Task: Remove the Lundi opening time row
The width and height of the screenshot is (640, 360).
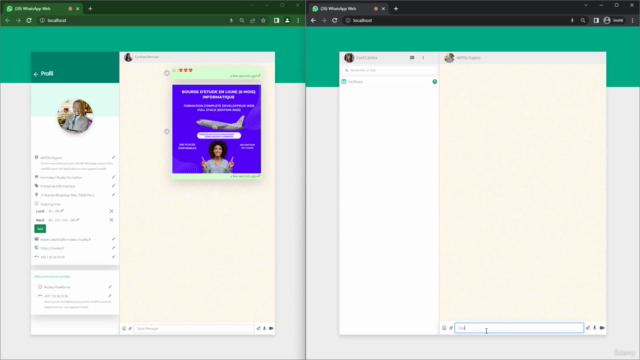Action: point(111,211)
